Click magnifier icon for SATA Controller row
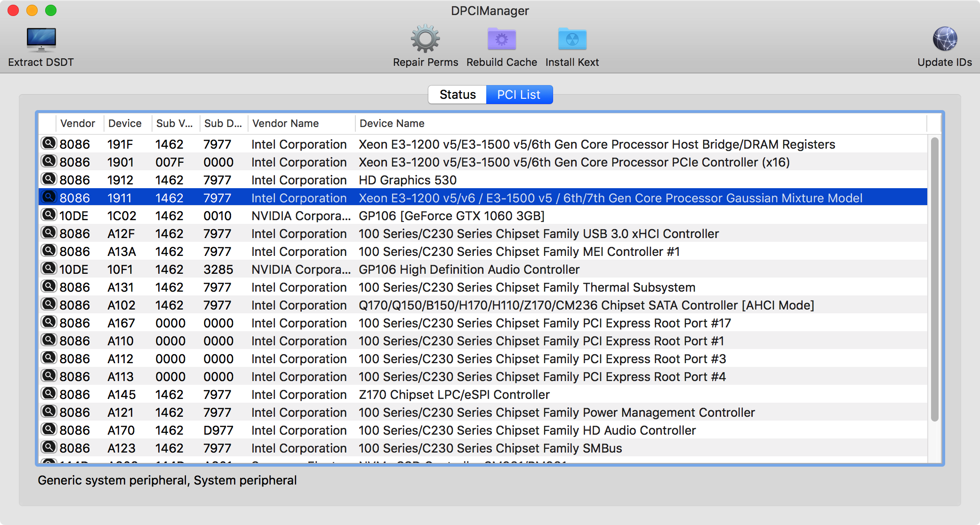This screenshot has width=980, height=525. [x=48, y=304]
